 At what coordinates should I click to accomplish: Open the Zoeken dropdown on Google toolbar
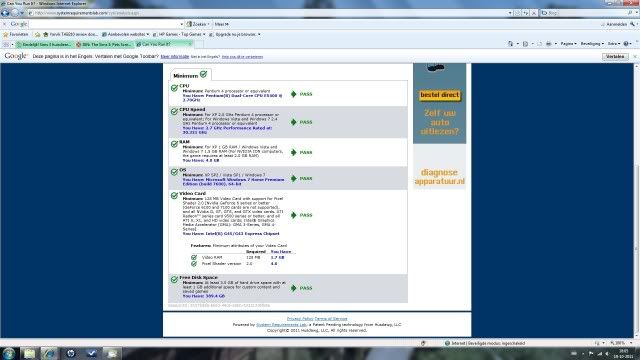[198, 24]
